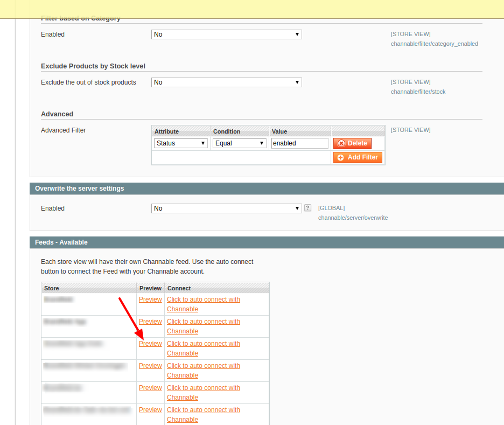Click the Store column header in the feeds table
This screenshot has width=504, height=425.
[51, 288]
